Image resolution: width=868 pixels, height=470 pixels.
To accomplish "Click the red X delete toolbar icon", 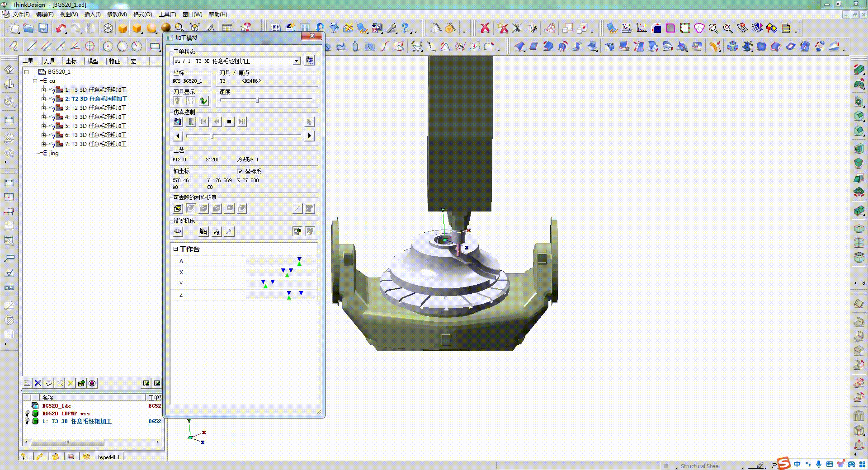I will (485, 28).
